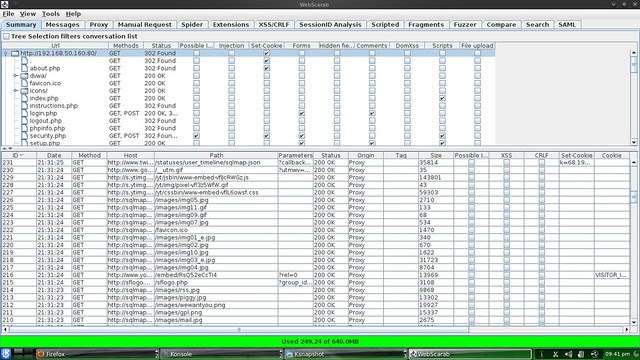
Task: Click the folder icon beside icons/
Action: point(24,91)
